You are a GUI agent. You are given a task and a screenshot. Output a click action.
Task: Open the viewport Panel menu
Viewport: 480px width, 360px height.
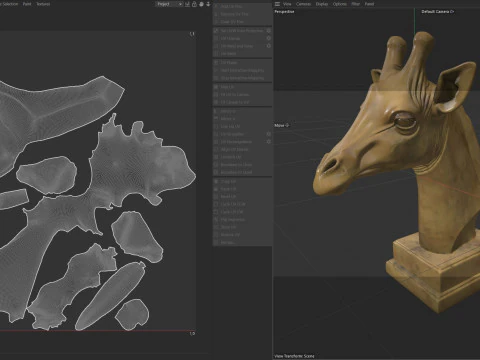(x=369, y=4)
